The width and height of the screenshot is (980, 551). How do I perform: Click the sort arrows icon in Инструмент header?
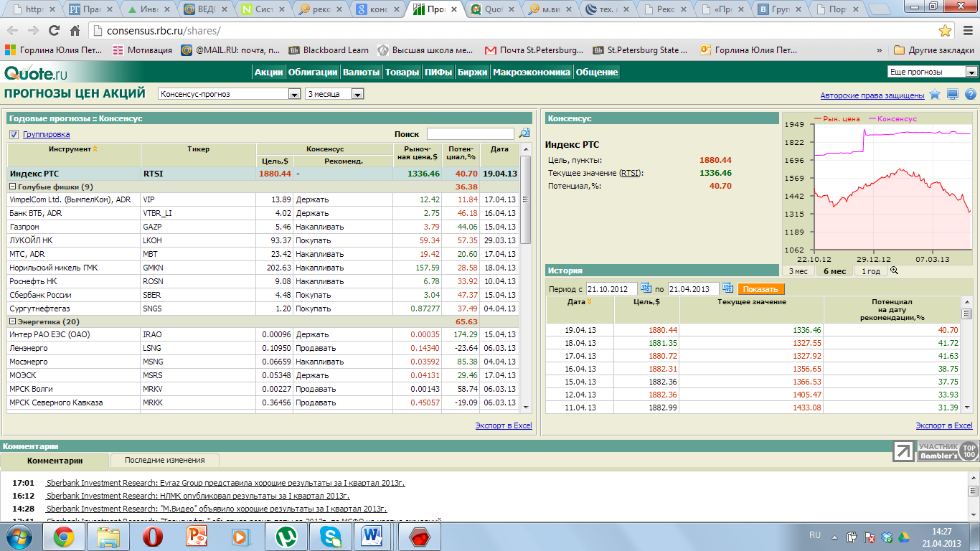coord(95,149)
